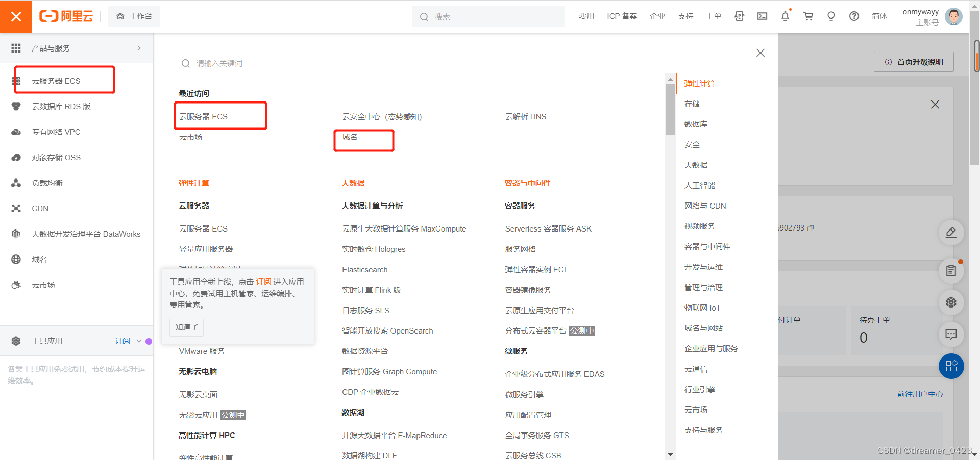Click the product list scrollbar down arrow

[x=670, y=454]
